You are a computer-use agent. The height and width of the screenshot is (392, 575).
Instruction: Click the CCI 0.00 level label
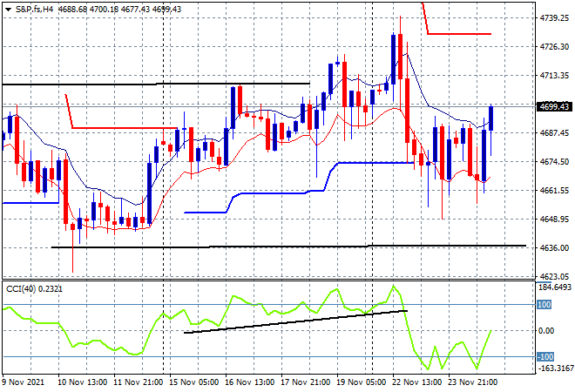point(546,331)
